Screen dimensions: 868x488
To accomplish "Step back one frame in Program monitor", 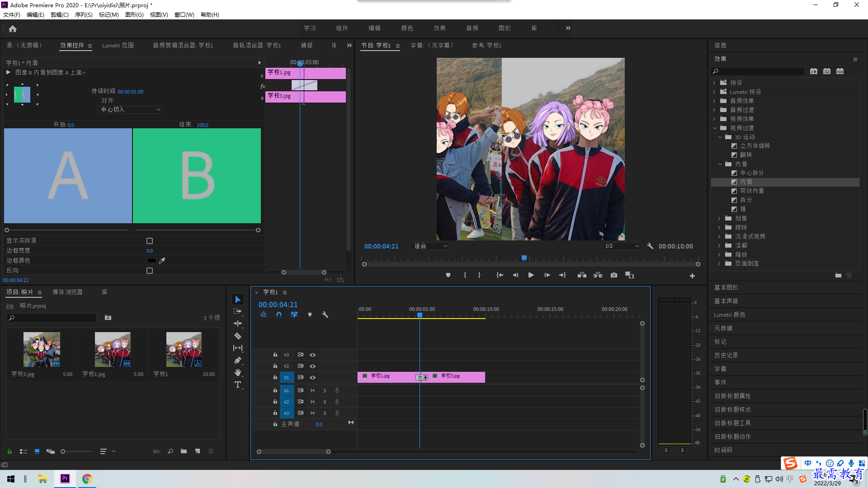I will pyautogui.click(x=515, y=275).
